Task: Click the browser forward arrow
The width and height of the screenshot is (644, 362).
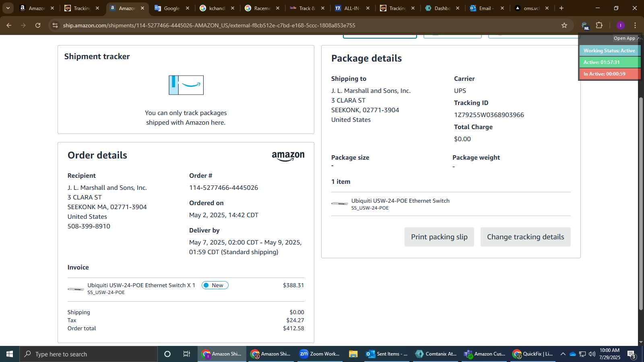Action: (x=23, y=25)
